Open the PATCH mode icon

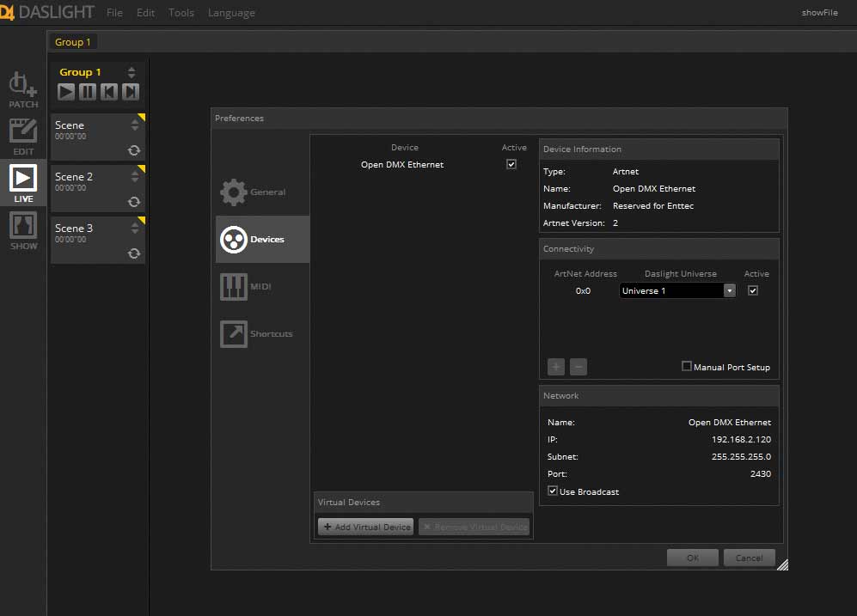[x=23, y=85]
